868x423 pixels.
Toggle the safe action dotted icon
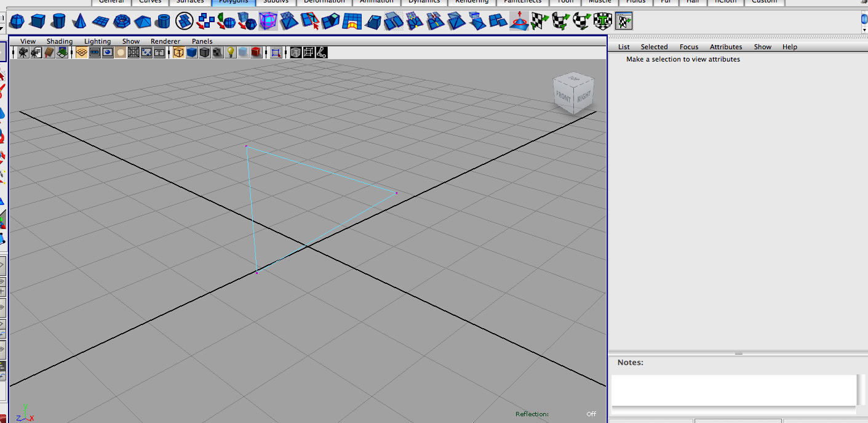pyautogui.click(x=146, y=53)
